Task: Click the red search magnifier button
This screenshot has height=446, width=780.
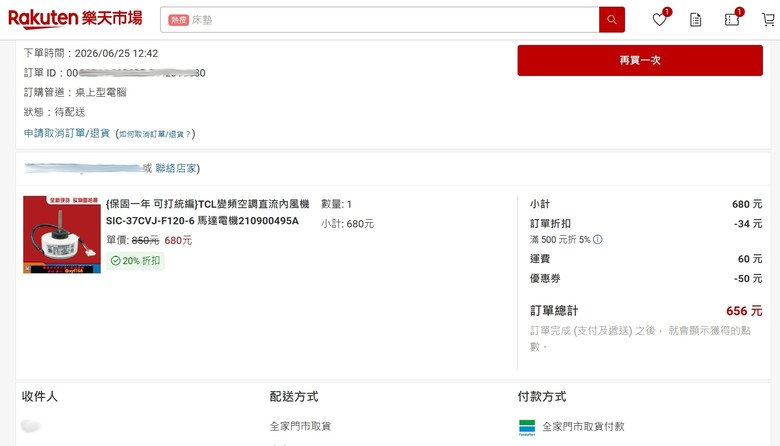Action: tap(612, 20)
